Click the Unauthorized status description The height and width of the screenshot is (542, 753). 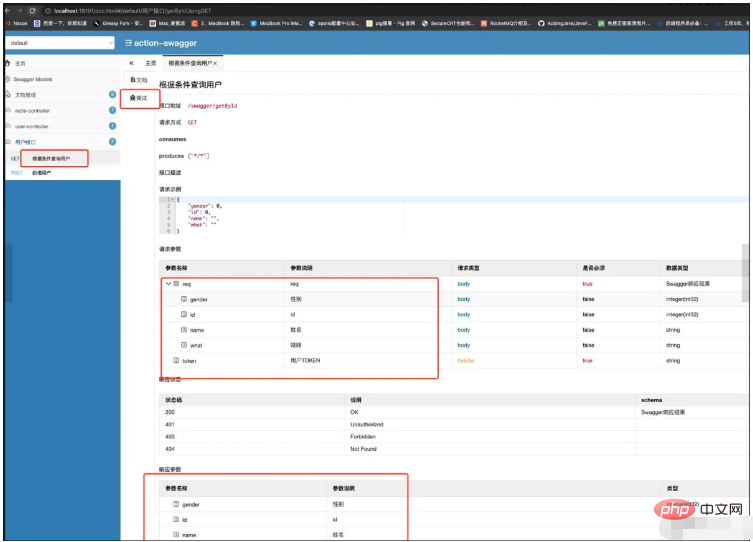[367, 424]
